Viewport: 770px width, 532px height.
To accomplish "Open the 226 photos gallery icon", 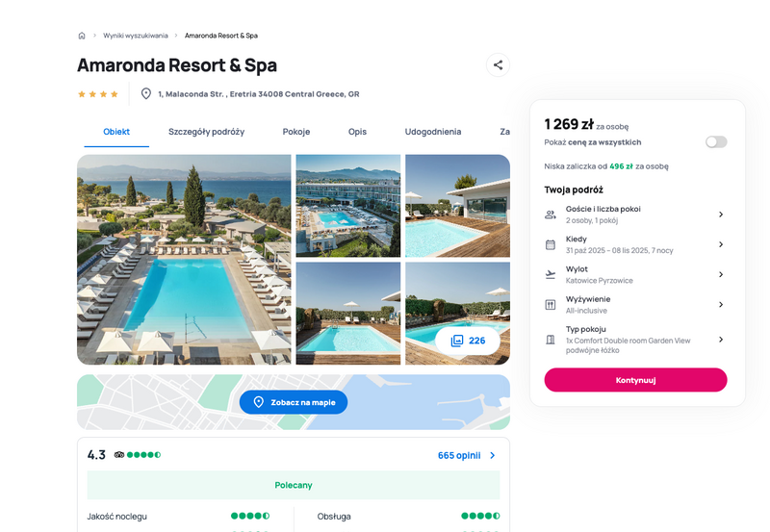I will coord(457,341).
